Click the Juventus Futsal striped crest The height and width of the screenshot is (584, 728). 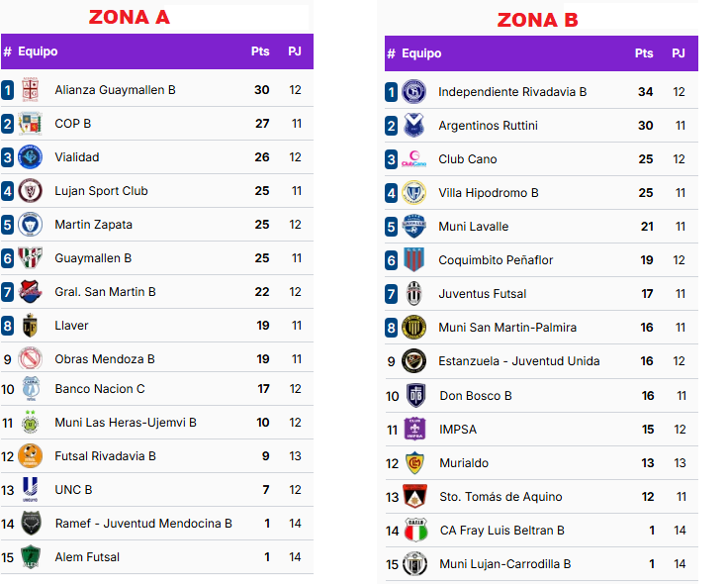[x=414, y=294]
